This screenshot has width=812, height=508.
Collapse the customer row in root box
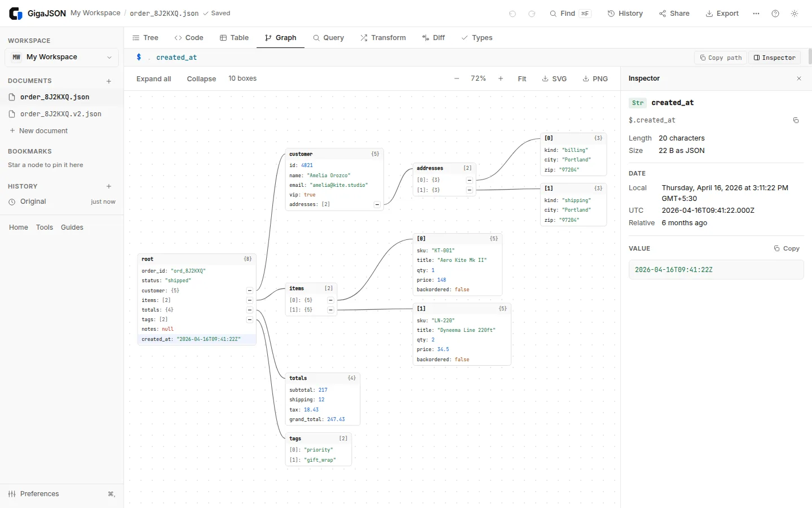[x=249, y=291]
